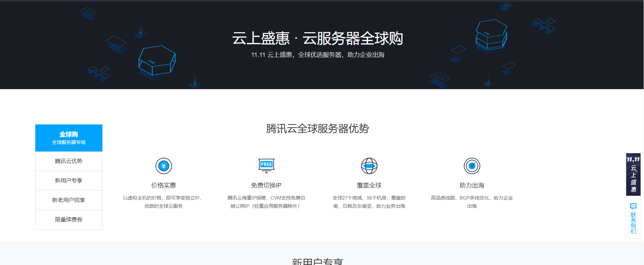
Task: Click the chat bubble icon above 联系我们
Action: [x=633, y=206]
